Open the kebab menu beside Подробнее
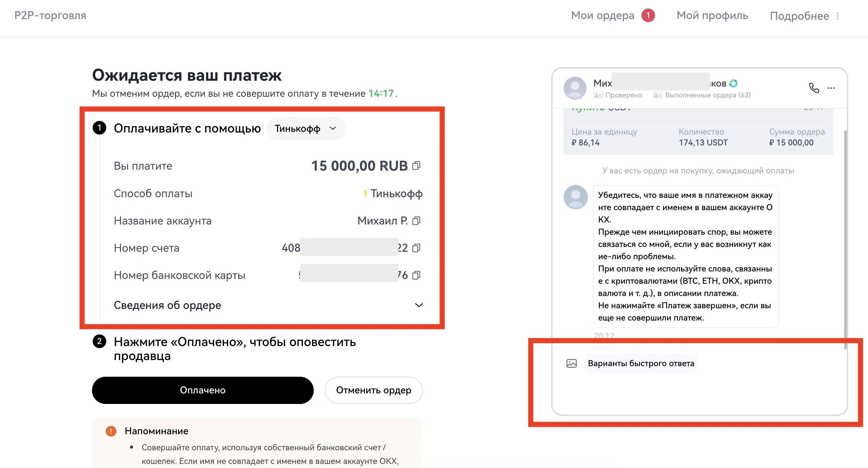The image size is (868, 468). 838,16
